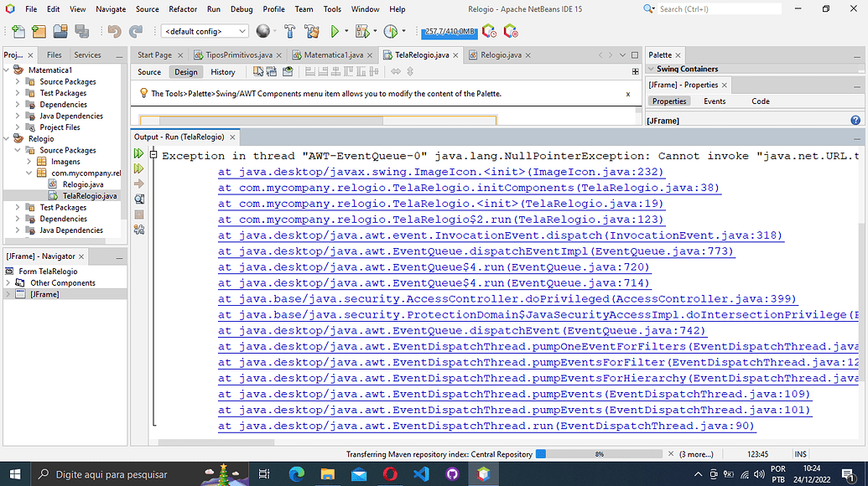The width and height of the screenshot is (868, 486).
Task: Open Visual Studio Code from the taskbar
Action: (x=421, y=473)
